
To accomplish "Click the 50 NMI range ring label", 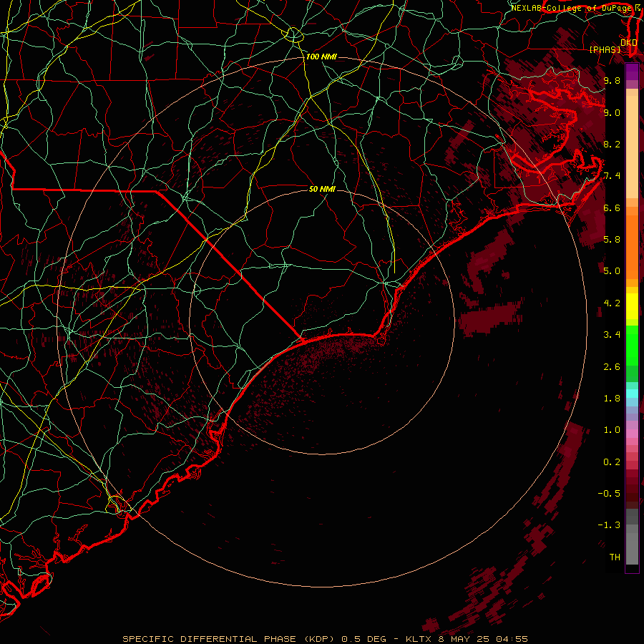I will (322, 189).
